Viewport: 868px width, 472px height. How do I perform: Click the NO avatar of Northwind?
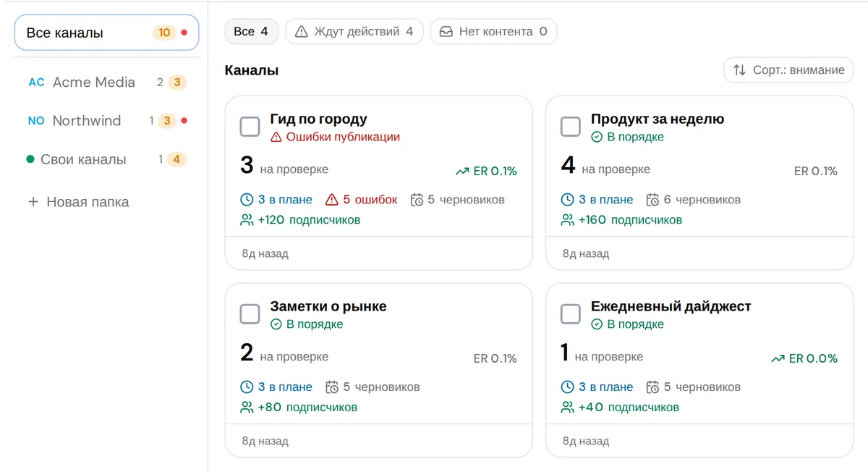[x=36, y=121]
